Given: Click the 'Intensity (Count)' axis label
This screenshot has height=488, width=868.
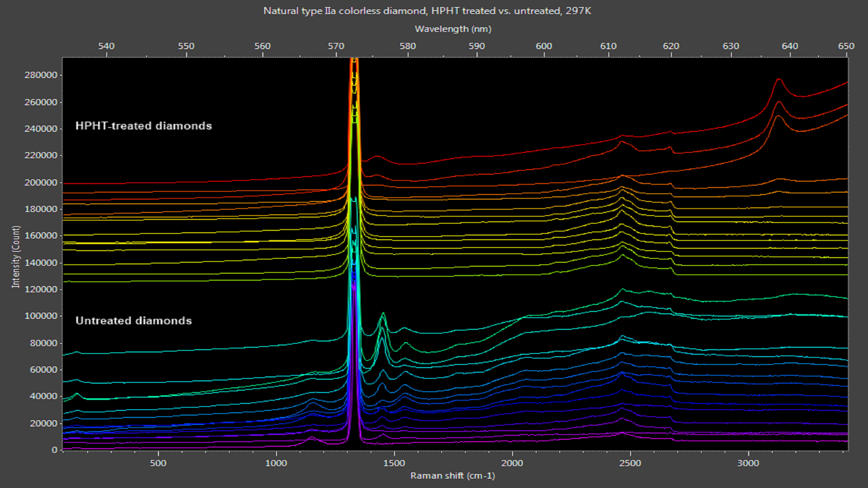Looking at the screenshot, I should [x=16, y=257].
